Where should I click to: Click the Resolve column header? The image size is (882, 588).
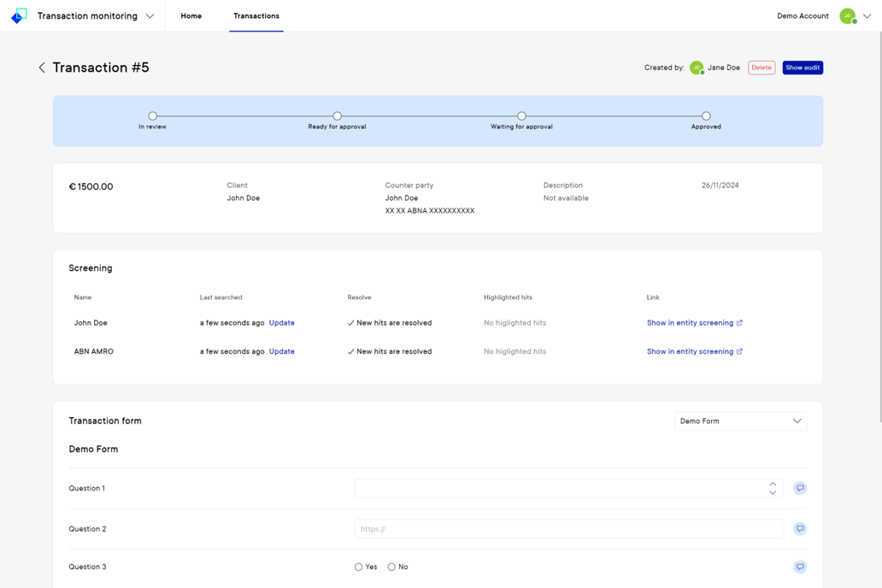[x=360, y=297]
